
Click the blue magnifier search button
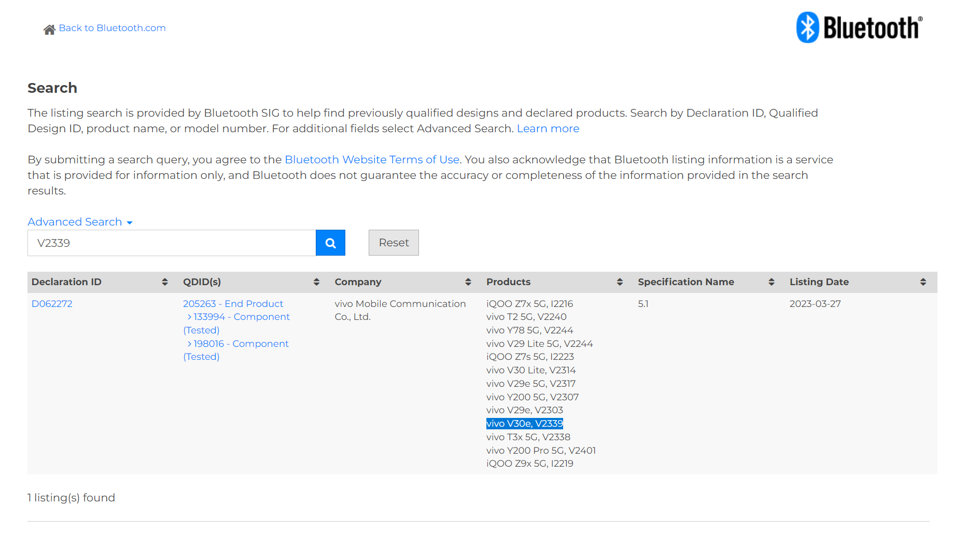tap(330, 243)
